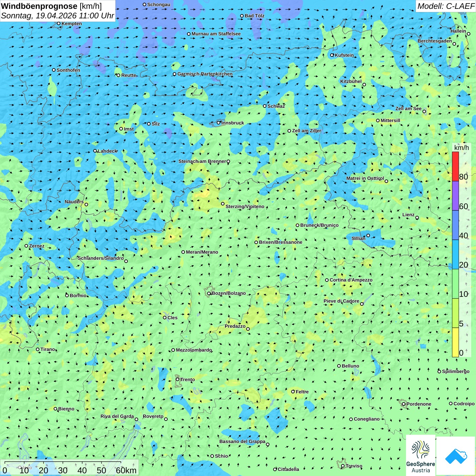
Task: Click the 'Modell: C-LAEF' label
Action: click(x=446, y=6)
